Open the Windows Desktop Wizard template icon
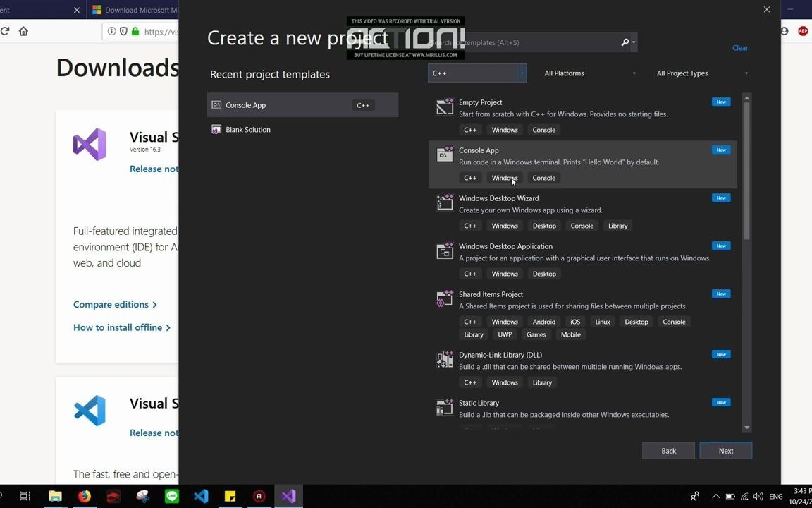The image size is (812, 508). (445, 202)
